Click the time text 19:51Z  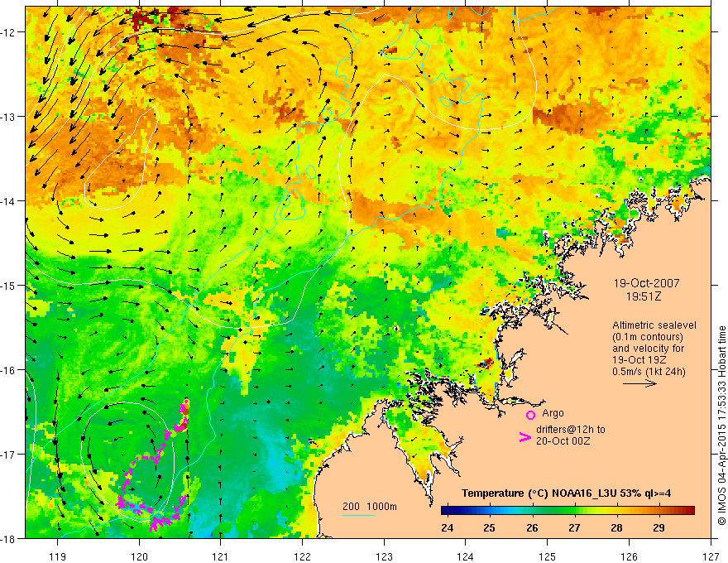coord(643,296)
